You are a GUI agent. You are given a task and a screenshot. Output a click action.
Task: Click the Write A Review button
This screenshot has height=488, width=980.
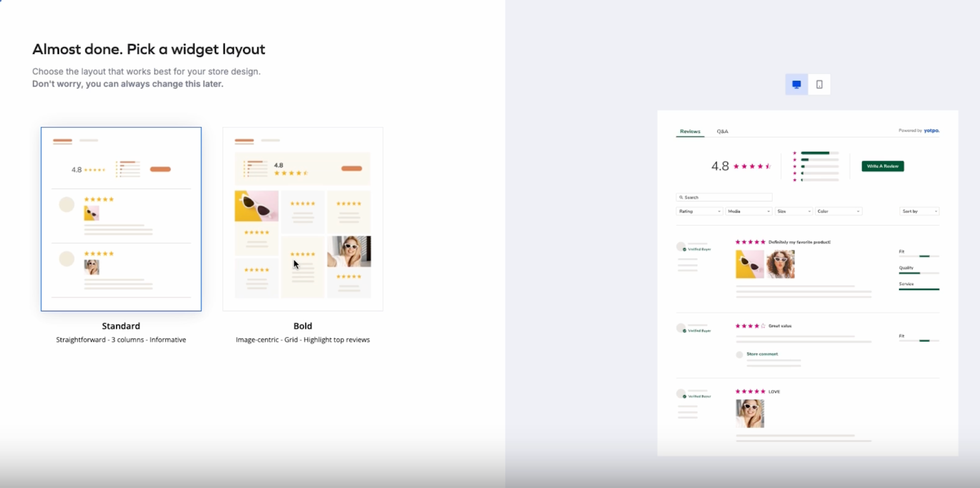(883, 166)
